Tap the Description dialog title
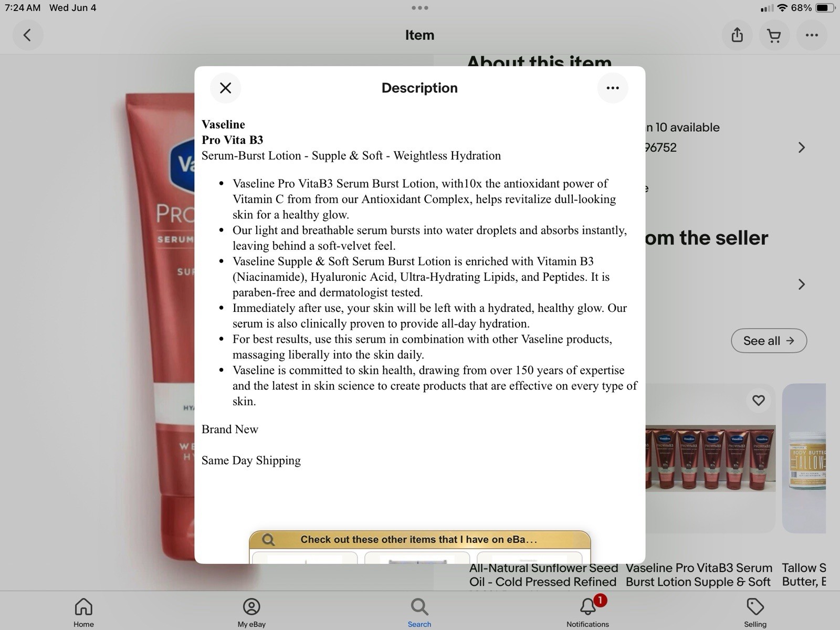 pyautogui.click(x=419, y=88)
